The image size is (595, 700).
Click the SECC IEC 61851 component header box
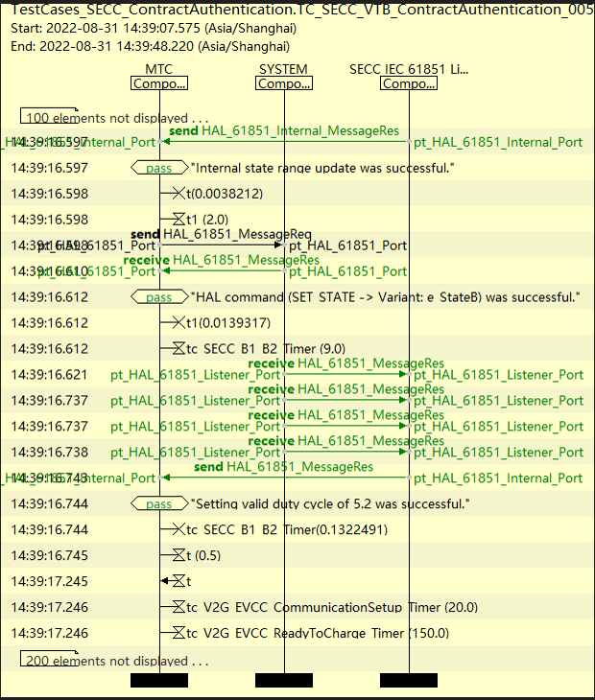pos(409,83)
